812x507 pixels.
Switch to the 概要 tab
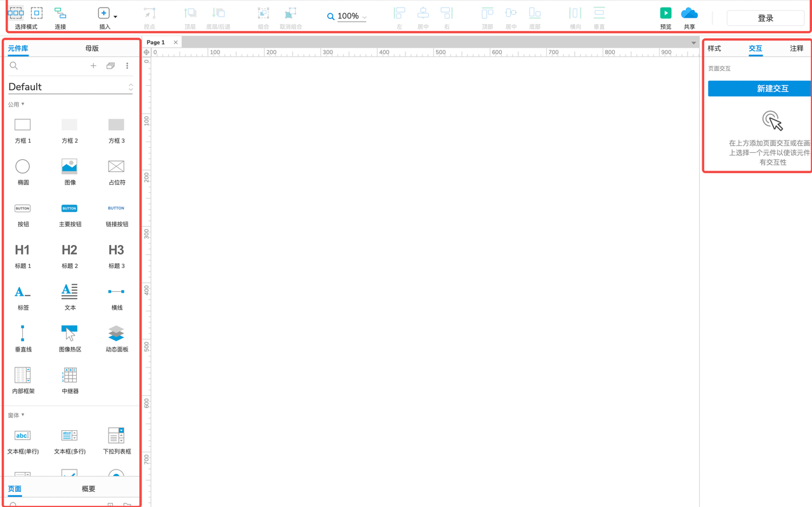coord(89,489)
